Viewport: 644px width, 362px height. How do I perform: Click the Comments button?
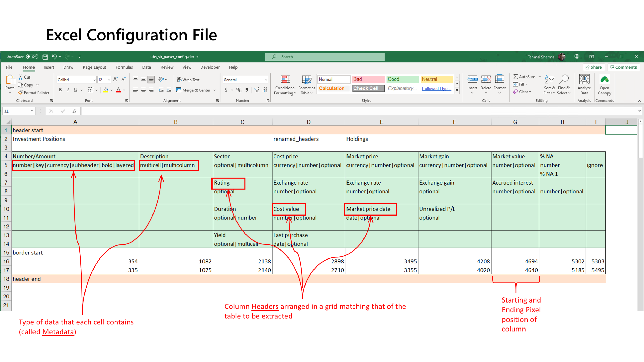click(623, 67)
